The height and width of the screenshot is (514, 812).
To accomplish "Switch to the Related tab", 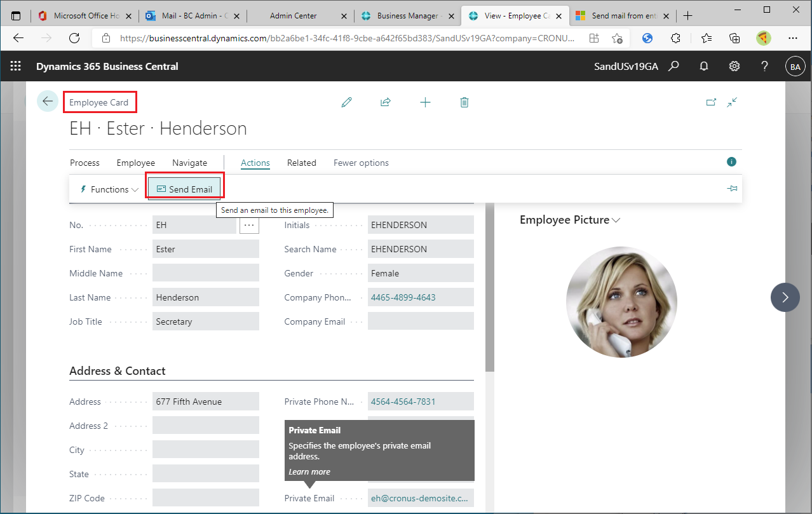I will (x=301, y=163).
